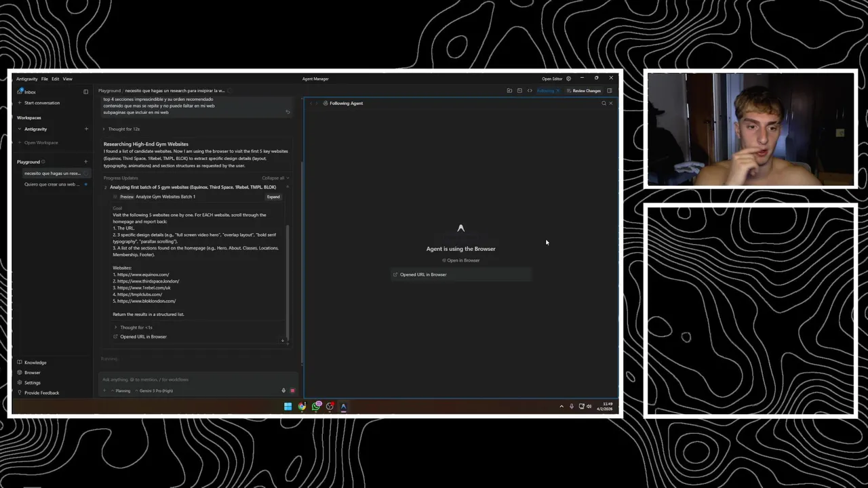Click the Playground info icon
Viewport: 868px width, 488px height.
[x=43, y=162]
